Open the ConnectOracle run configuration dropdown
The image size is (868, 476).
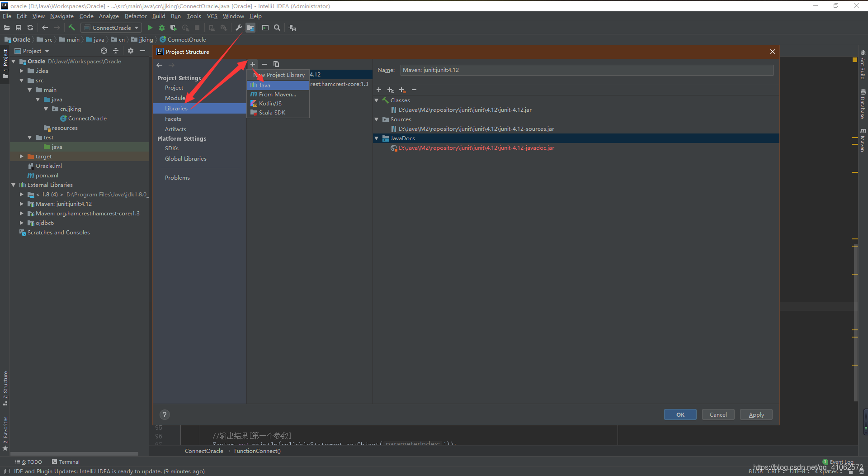(x=112, y=28)
